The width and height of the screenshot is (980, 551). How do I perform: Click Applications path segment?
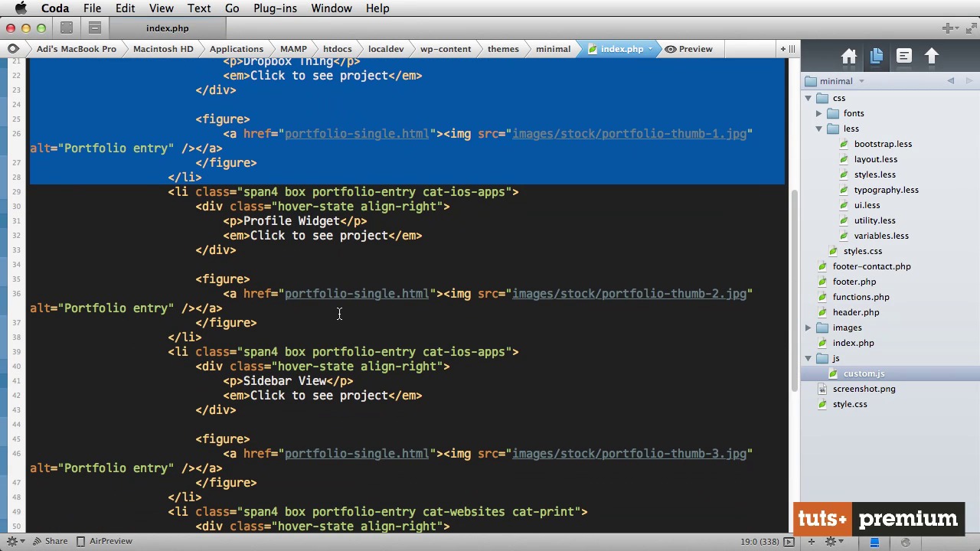click(x=237, y=49)
